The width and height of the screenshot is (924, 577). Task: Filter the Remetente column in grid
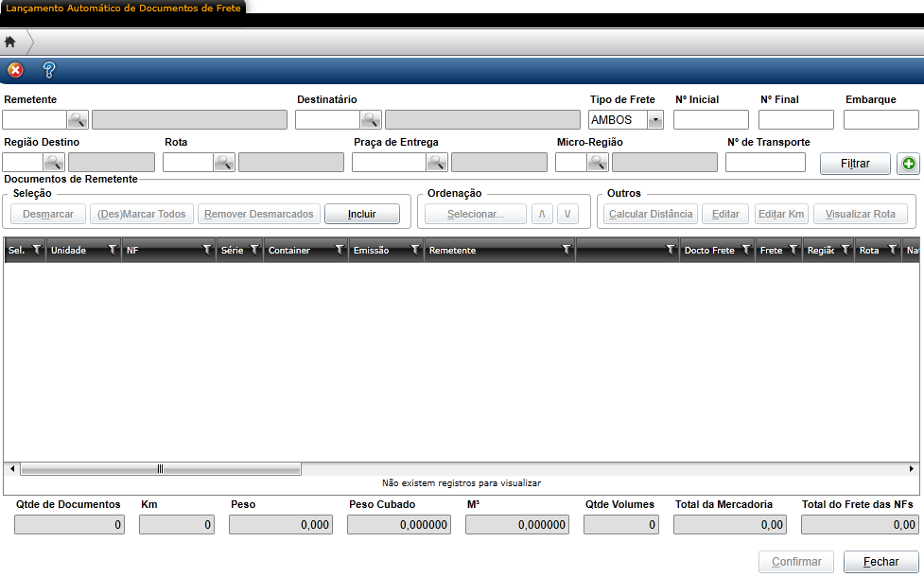coord(567,250)
